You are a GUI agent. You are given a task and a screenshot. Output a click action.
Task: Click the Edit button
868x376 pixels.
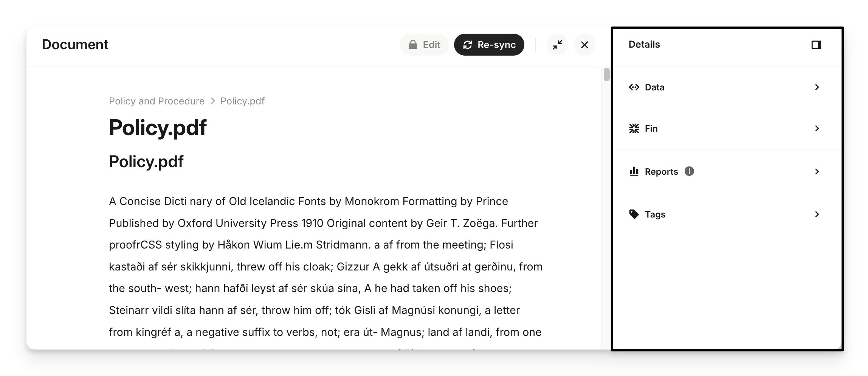(x=424, y=45)
